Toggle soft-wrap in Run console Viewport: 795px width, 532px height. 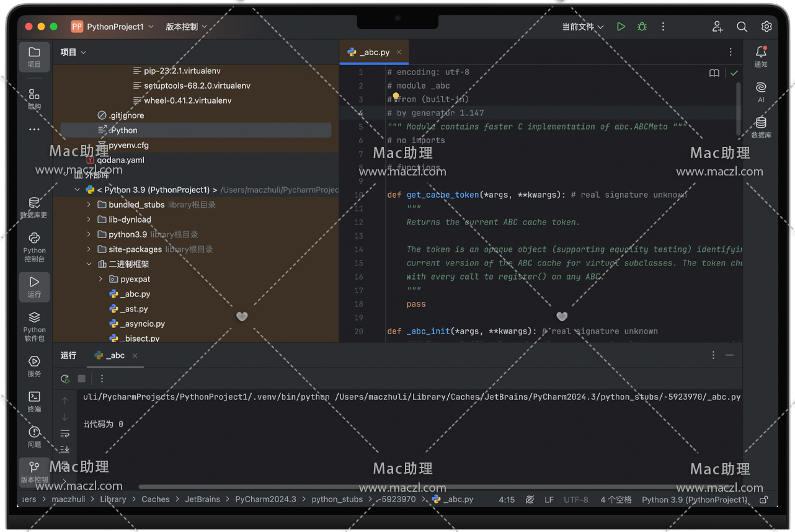click(65, 433)
